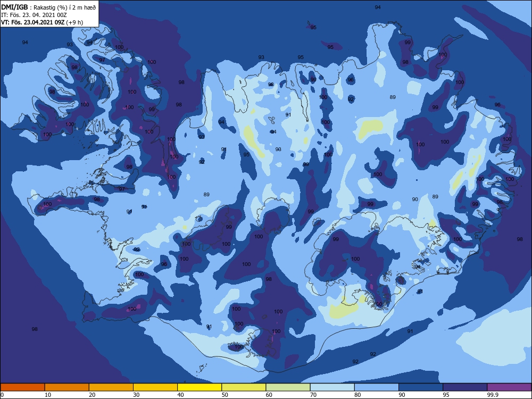Select the '80' legend tick label
The image size is (532, 399).
[358, 395]
